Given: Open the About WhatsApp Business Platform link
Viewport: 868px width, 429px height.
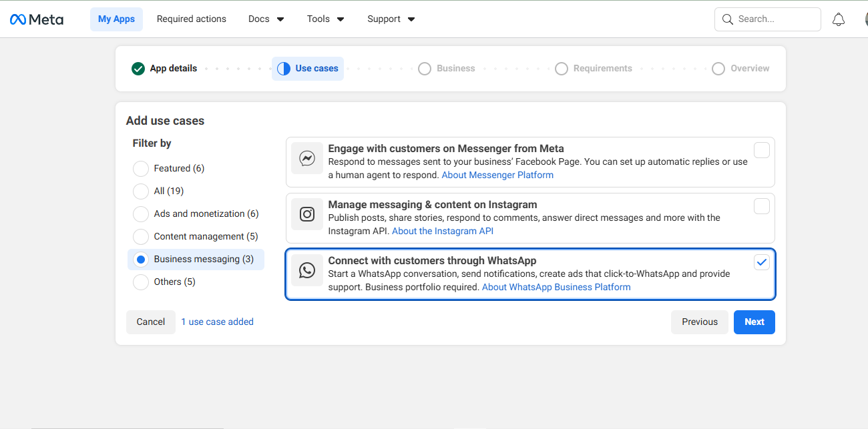Looking at the screenshot, I should point(556,287).
